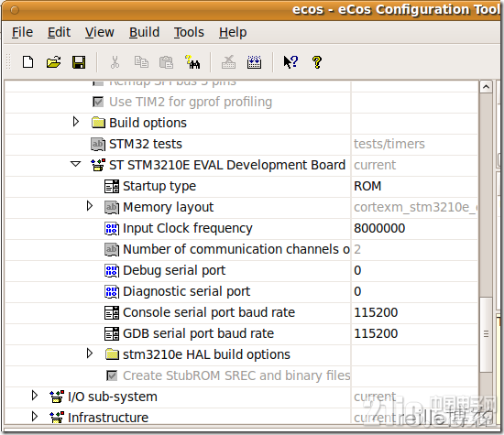Expand the I/O sub-system node
This screenshot has height=435, width=504.
coord(35,395)
